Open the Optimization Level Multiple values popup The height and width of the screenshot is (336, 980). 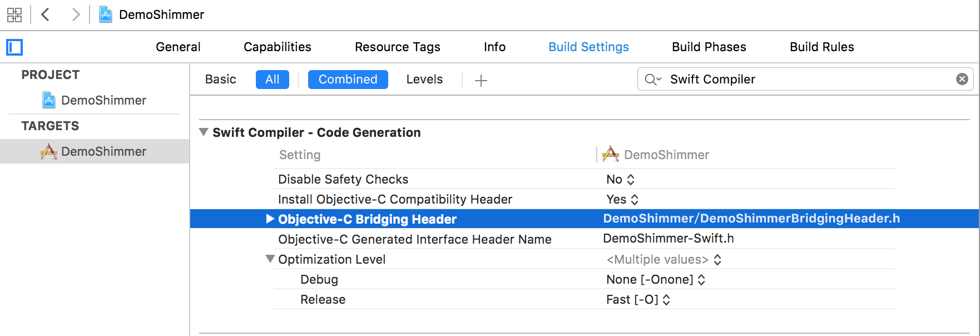tap(664, 259)
